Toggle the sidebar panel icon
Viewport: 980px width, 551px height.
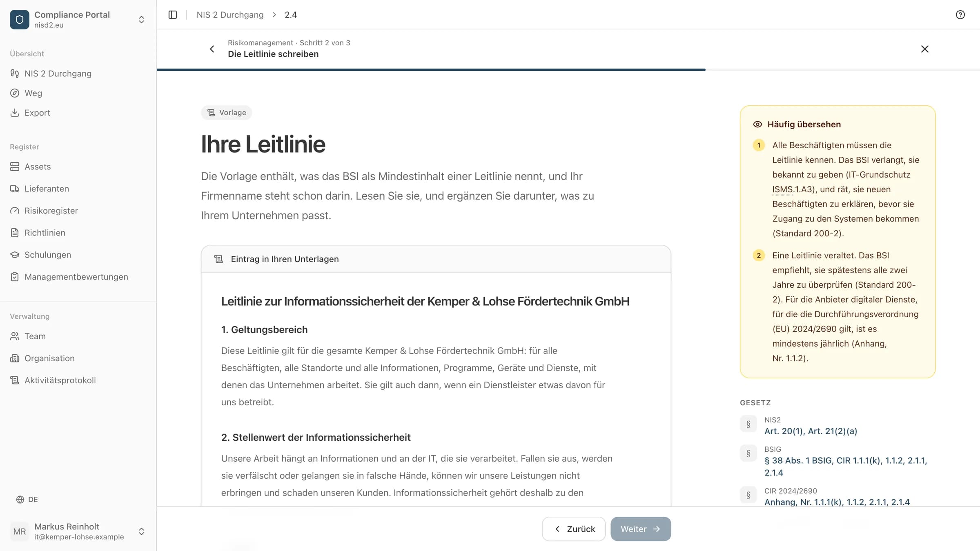coord(173,15)
